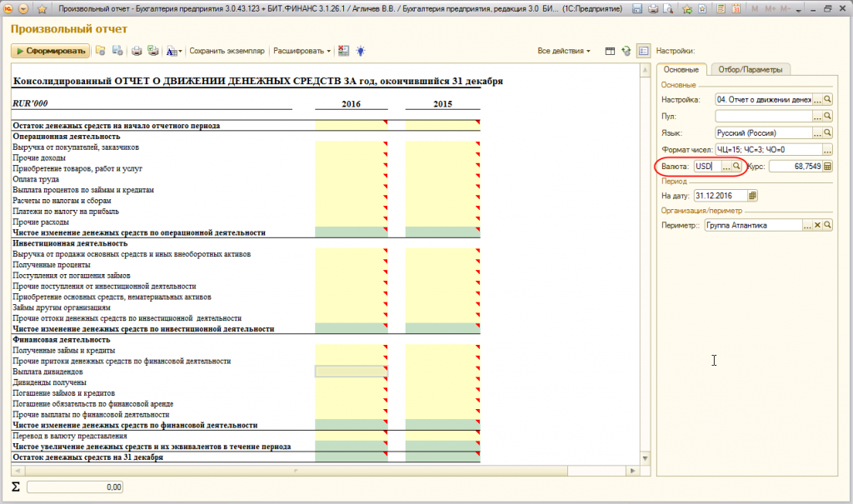The width and height of the screenshot is (853, 504).
Task: Click the save diskette icon in the title bar
Action: click(637, 8)
